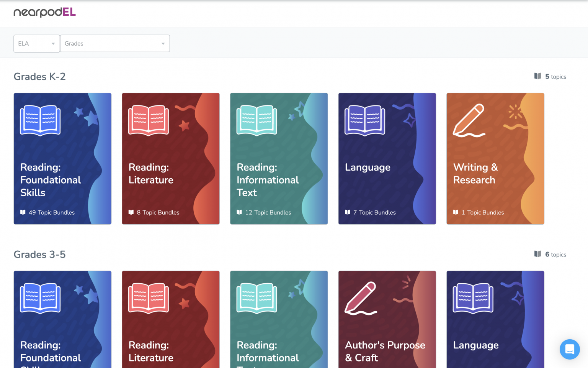The image size is (588, 368).
Task: Click the nearpodEL logo
Action: pos(44,13)
